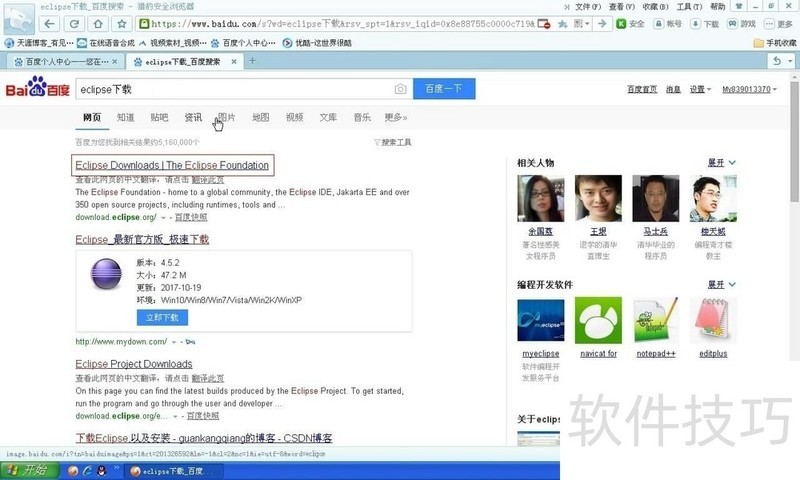Open the 游戏 games toolbar item
The image size is (800, 480).
click(x=742, y=23)
